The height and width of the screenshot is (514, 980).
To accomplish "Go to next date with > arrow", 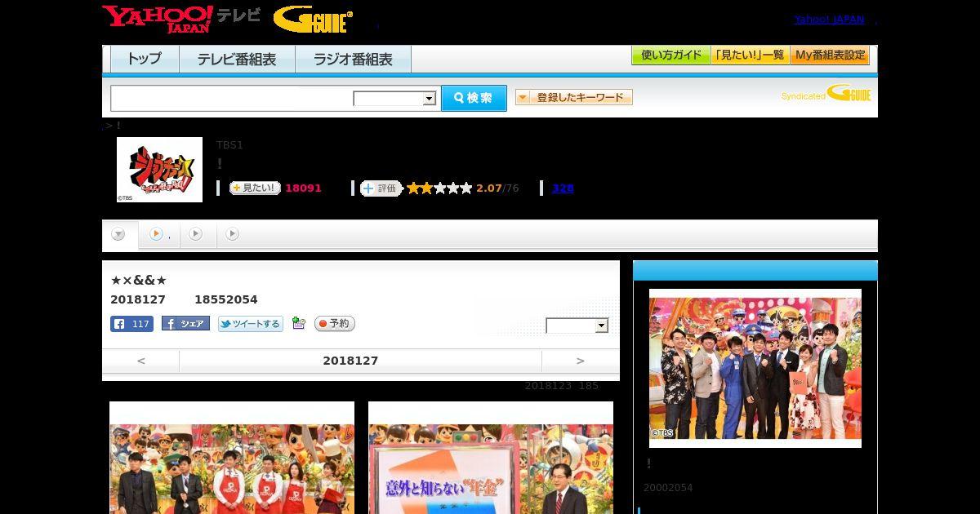I will 581,361.
